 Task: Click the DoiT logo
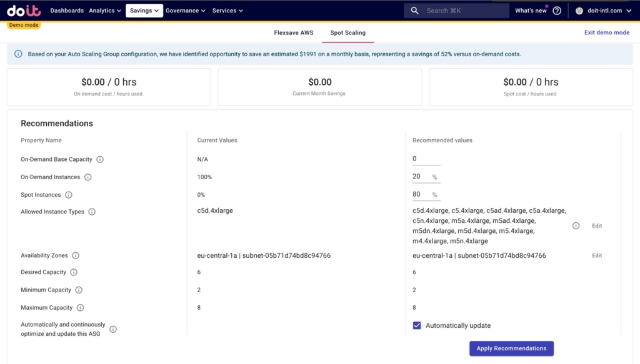pyautogui.click(x=24, y=11)
